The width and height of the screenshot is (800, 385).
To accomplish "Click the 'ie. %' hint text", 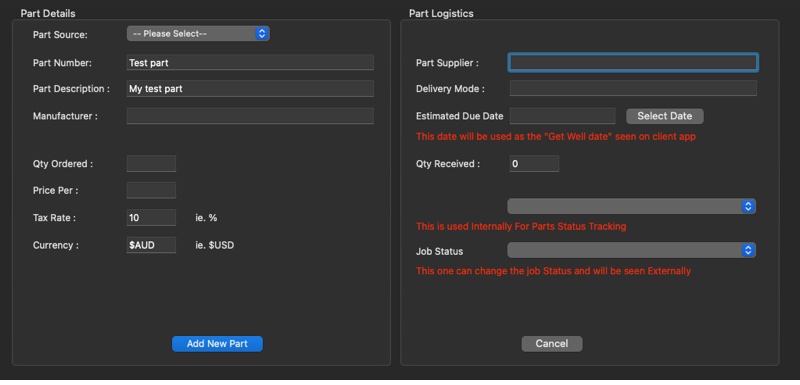I will (x=206, y=218).
